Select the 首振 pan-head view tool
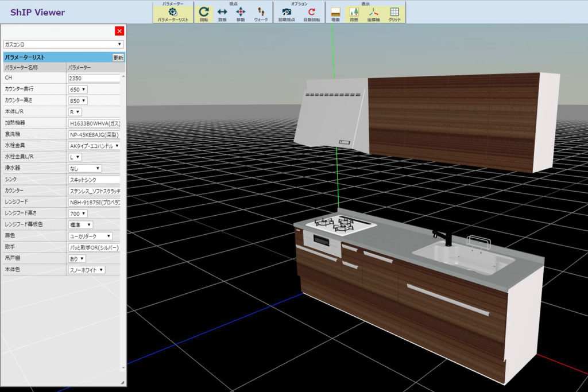 pyautogui.click(x=222, y=14)
